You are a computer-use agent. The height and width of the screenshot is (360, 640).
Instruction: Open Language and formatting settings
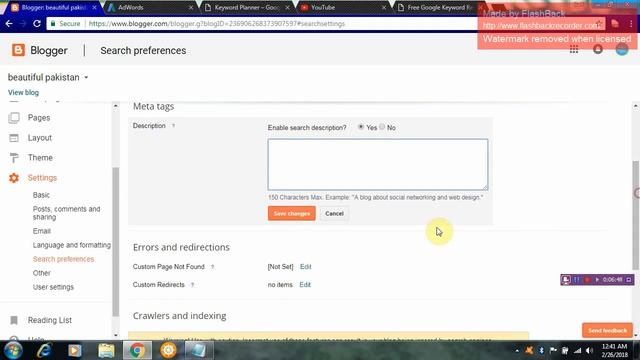click(x=72, y=245)
